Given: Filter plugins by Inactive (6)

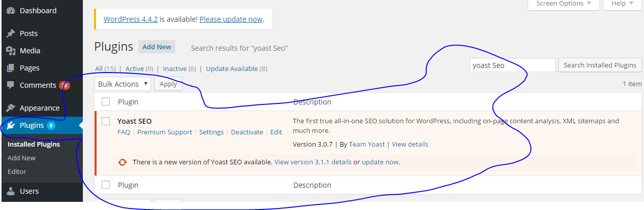Looking at the screenshot, I should (179, 68).
